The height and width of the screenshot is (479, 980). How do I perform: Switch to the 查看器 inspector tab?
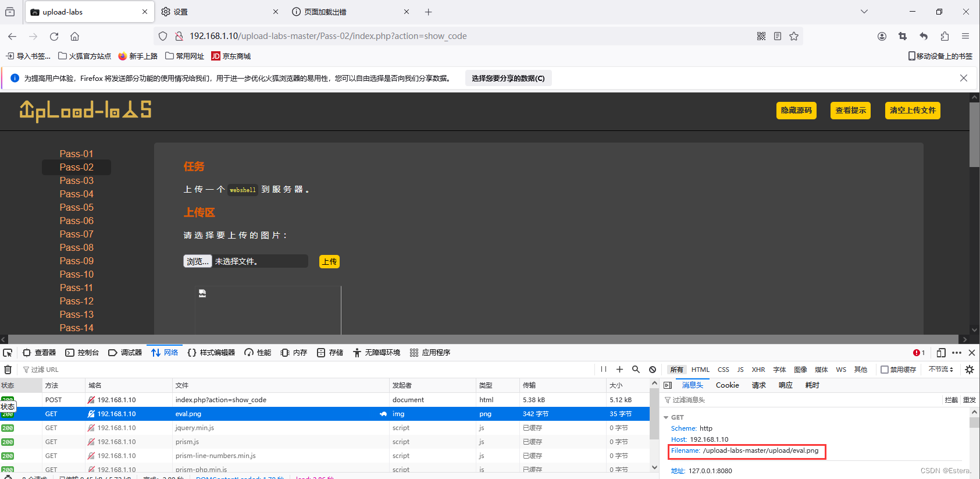pyautogui.click(x=39, y=353)
